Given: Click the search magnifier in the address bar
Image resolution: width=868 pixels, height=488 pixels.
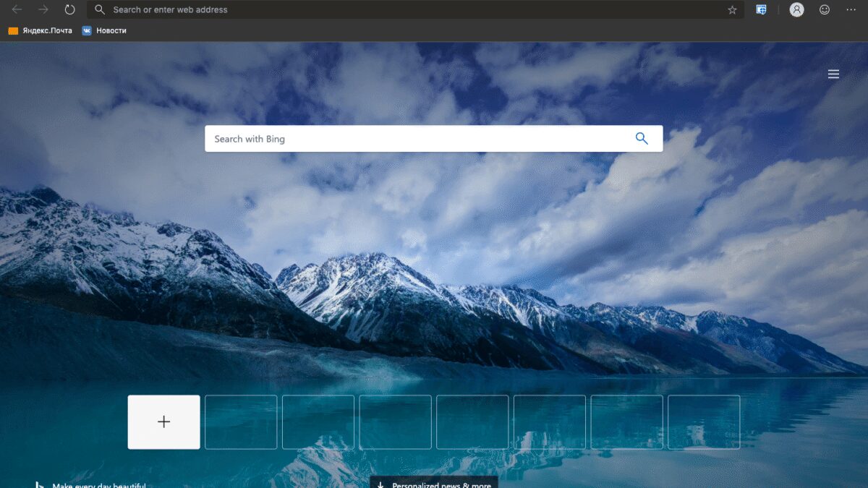Looking at the screenshot, I should coord(100,10).
